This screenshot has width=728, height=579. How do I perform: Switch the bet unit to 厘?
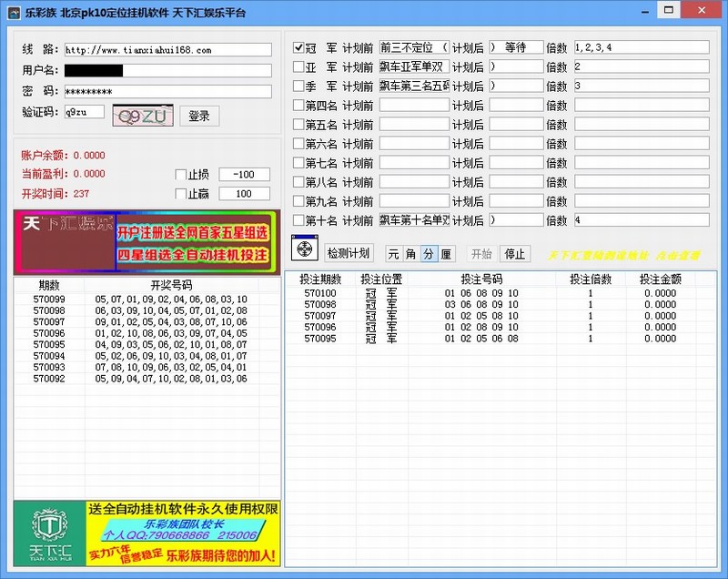point(446,254)
